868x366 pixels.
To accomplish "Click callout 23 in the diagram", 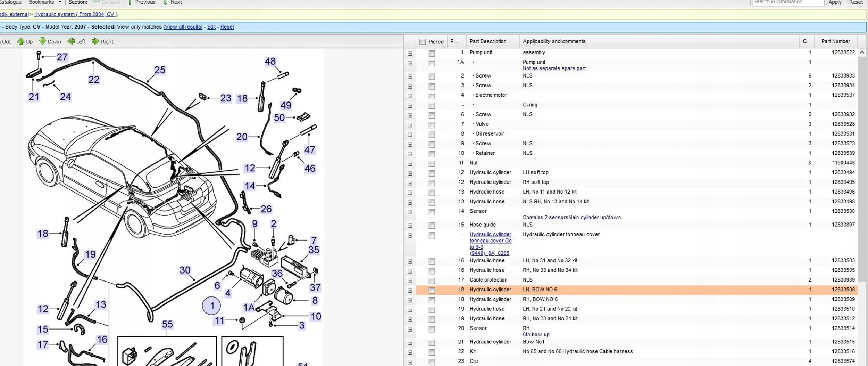I will click(226, 98).
